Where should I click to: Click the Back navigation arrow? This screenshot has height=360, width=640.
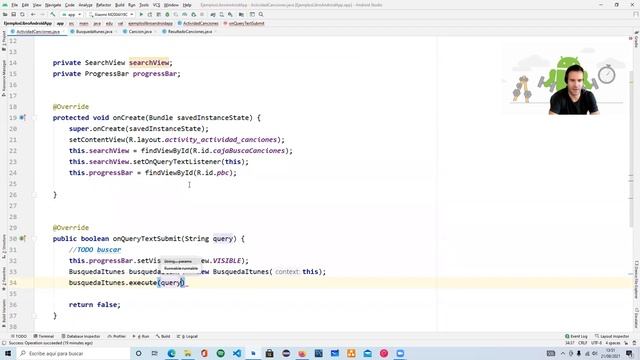[33, 14]
